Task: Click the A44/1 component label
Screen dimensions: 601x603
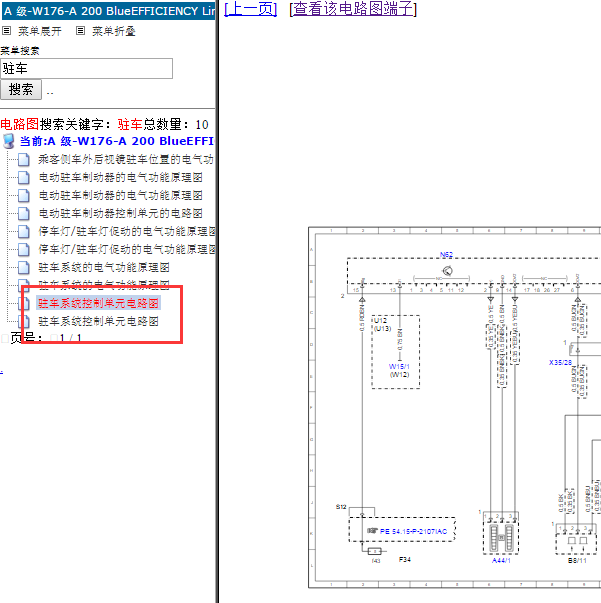Action: 501,561
